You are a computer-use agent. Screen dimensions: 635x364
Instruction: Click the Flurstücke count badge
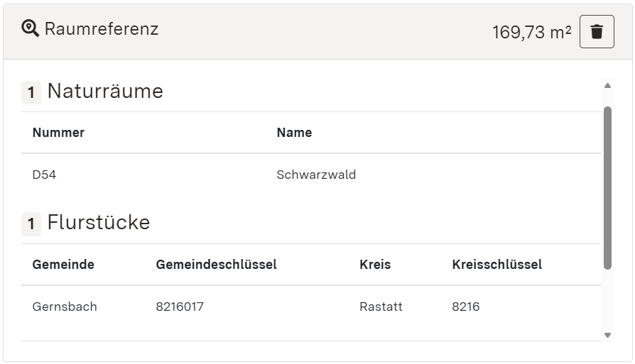pos(31,225)
